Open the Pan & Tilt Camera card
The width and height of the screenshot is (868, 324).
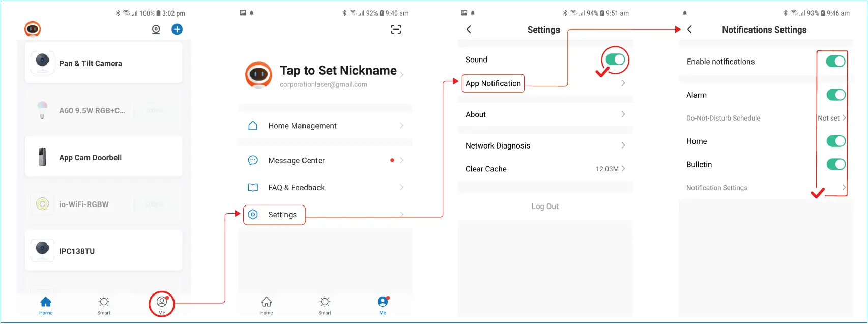(x=104, y=63)
